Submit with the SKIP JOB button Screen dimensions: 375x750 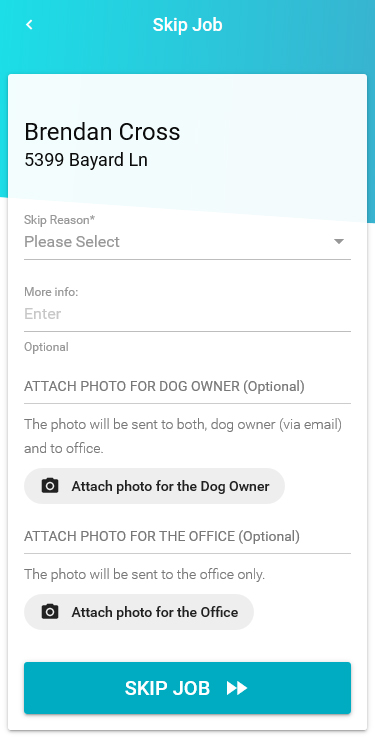(188, 688)
